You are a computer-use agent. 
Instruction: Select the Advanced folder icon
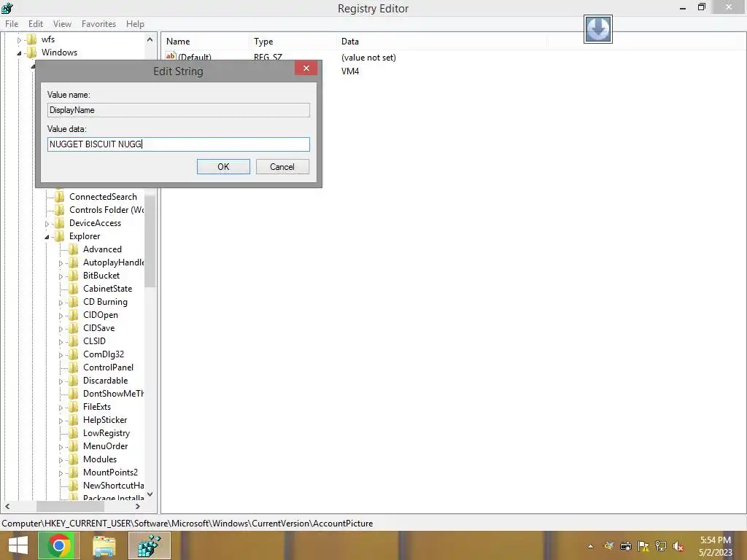[74, 249]
